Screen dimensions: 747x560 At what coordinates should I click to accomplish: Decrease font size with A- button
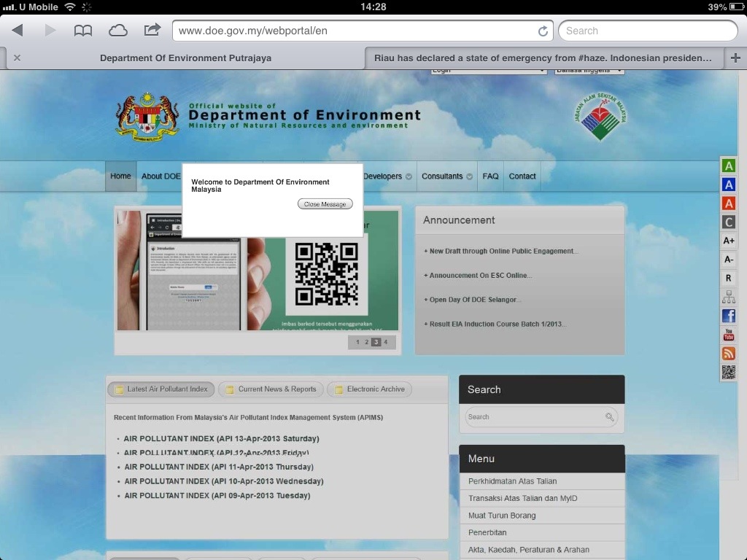tap(728, 260)
